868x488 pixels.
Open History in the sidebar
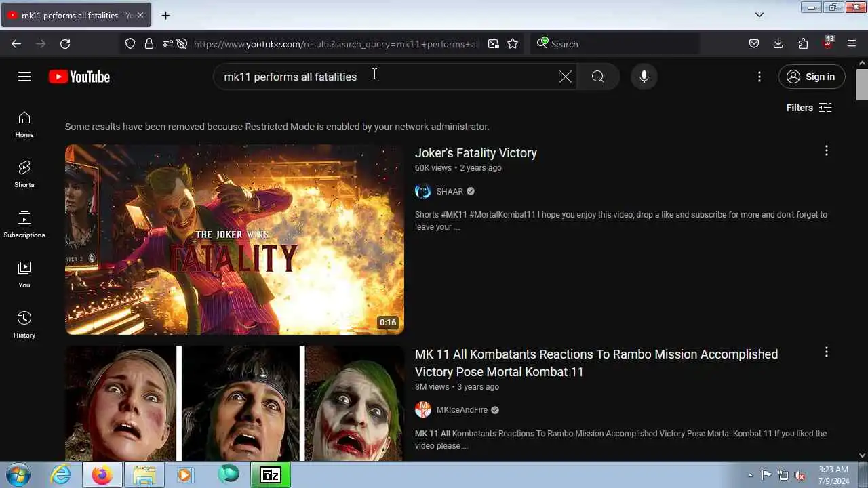pos(24,325)
